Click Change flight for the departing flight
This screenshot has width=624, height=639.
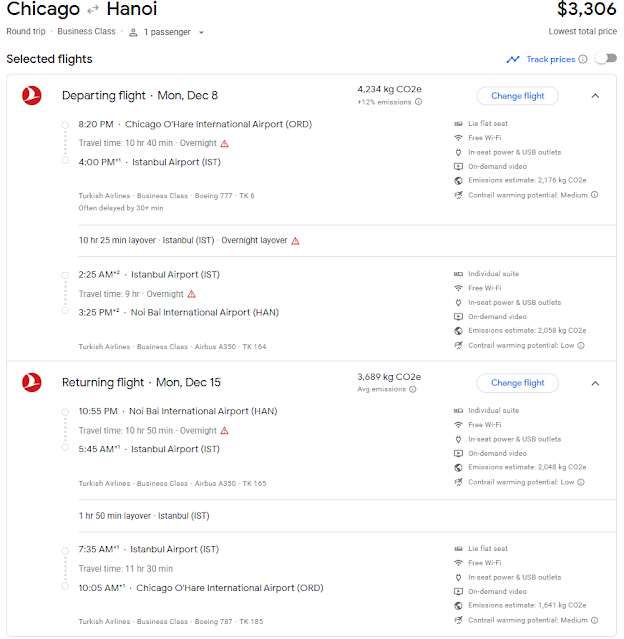(517, 96)
